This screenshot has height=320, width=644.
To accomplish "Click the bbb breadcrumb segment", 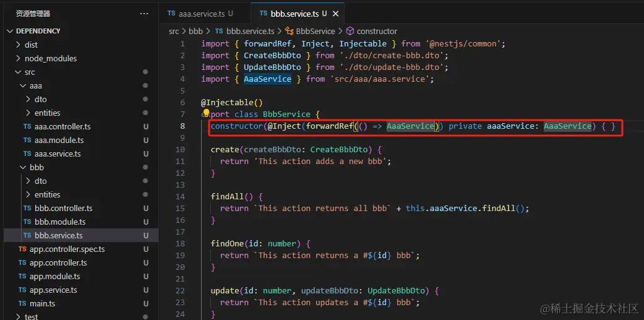I will 195,31.
